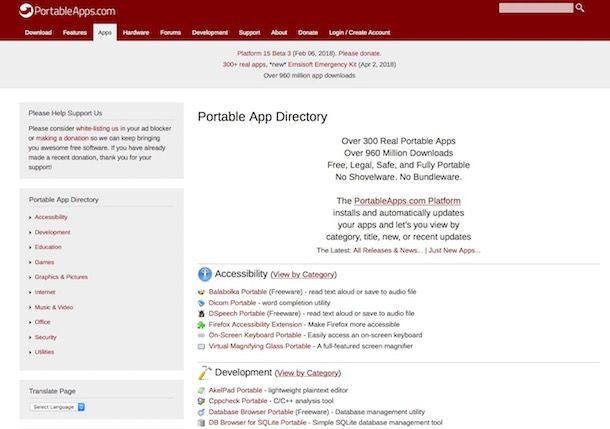Open Office in sidebar directory
610x429 pixels.
tap(42, 322)
